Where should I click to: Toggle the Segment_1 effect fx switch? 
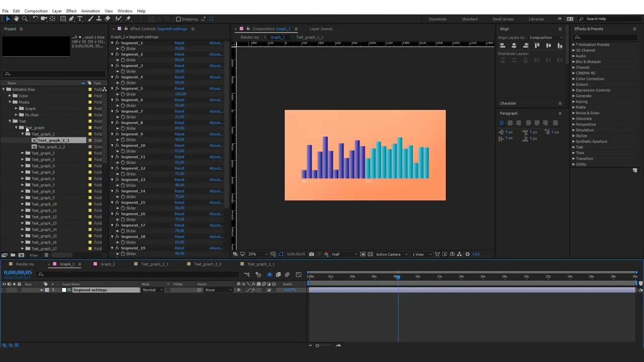[x=117, y=43]
